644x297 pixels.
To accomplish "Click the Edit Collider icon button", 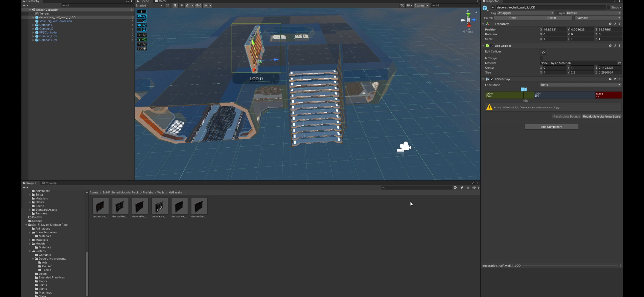I will pyautogui.click(x=543, y=52).
